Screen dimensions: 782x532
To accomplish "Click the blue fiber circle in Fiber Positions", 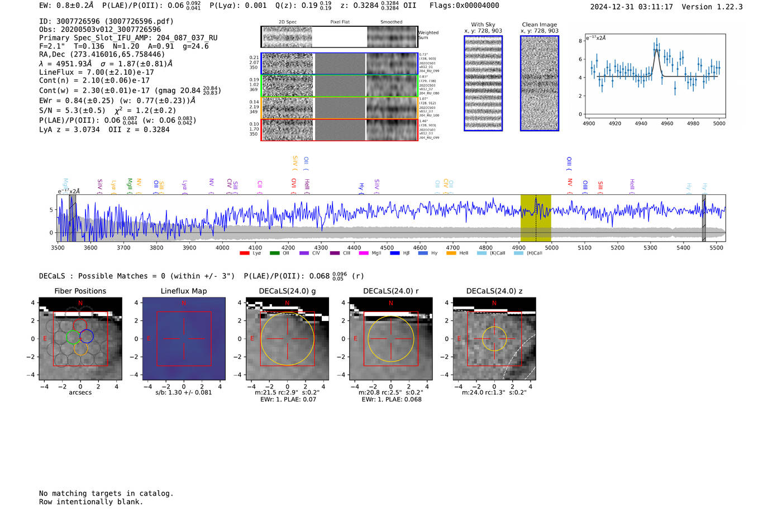I will point(87,336).
